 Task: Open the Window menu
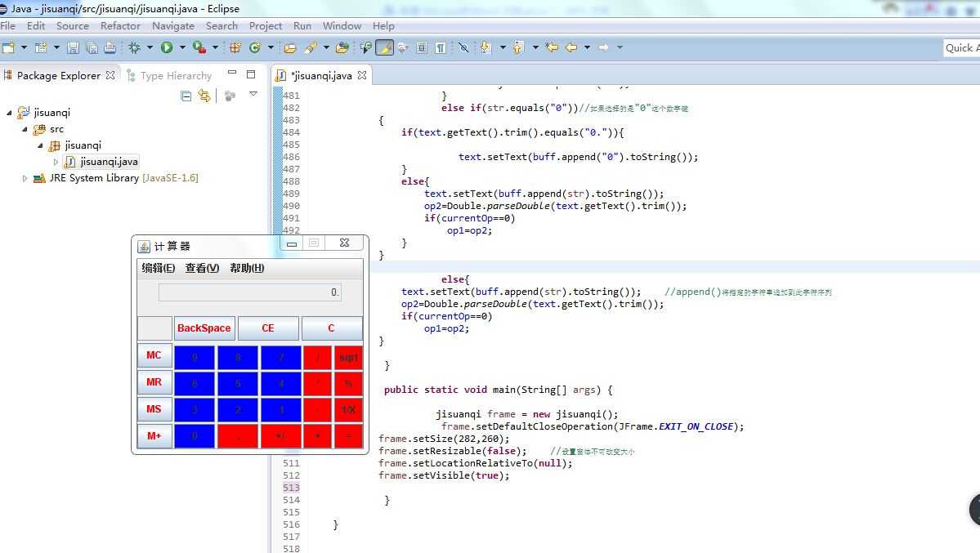click(x=342, y=25)
